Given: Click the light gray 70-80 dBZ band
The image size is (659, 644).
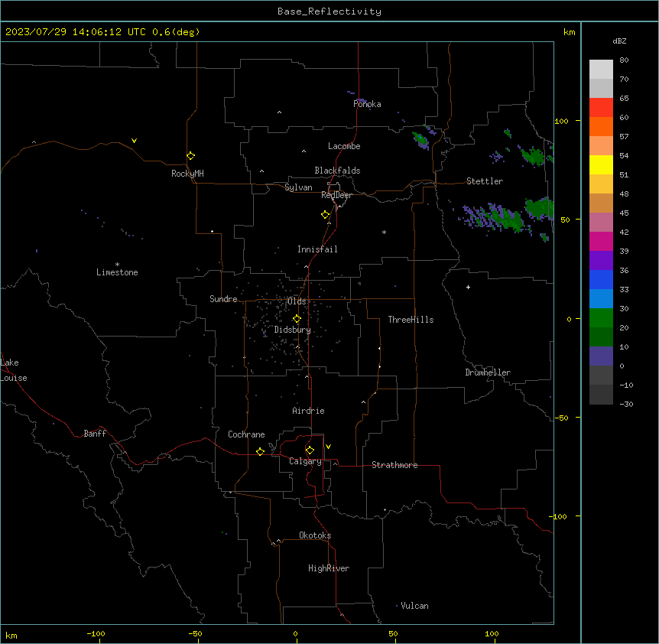Looking at the screenshot, I should 601,70.
